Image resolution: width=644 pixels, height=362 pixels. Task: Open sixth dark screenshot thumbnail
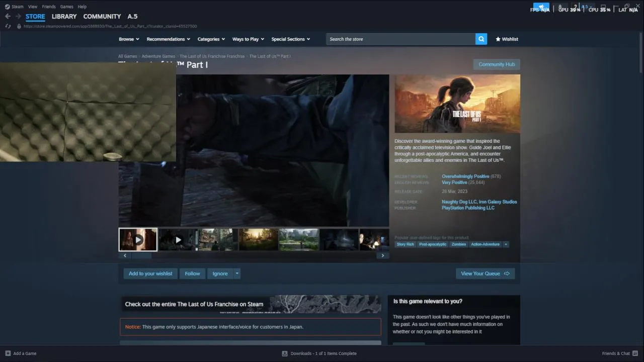[x=339, y=240]
